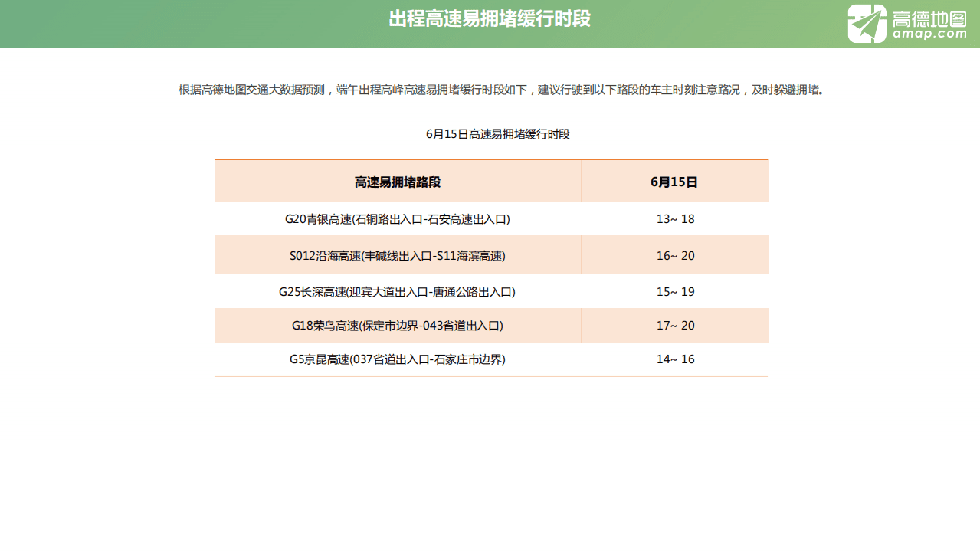Click the orange line below the last table row
The width and height of the screenshot is (980, 551).
pos(490,376)
